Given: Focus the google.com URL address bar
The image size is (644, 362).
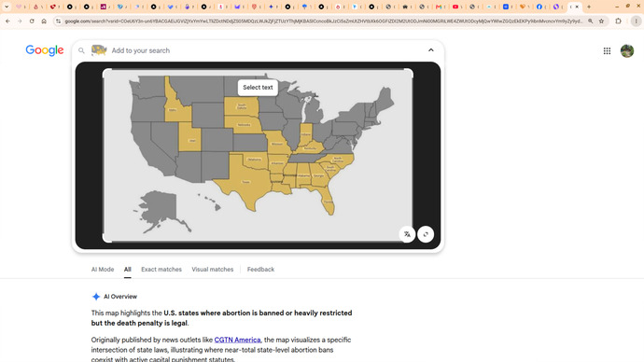Looking at the screenshot, I should (324, 21).
